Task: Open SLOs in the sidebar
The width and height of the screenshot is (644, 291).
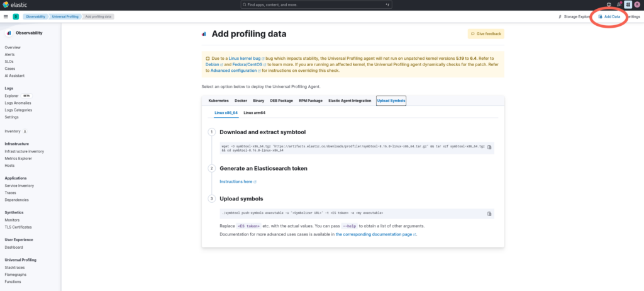Action: tap(9, 61)
